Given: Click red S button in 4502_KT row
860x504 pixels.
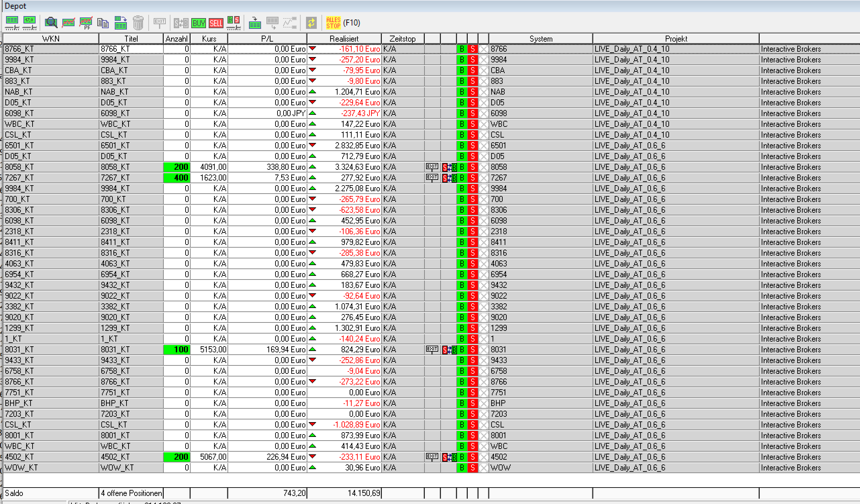Looking at the screenshot, I should coord(472,457).
